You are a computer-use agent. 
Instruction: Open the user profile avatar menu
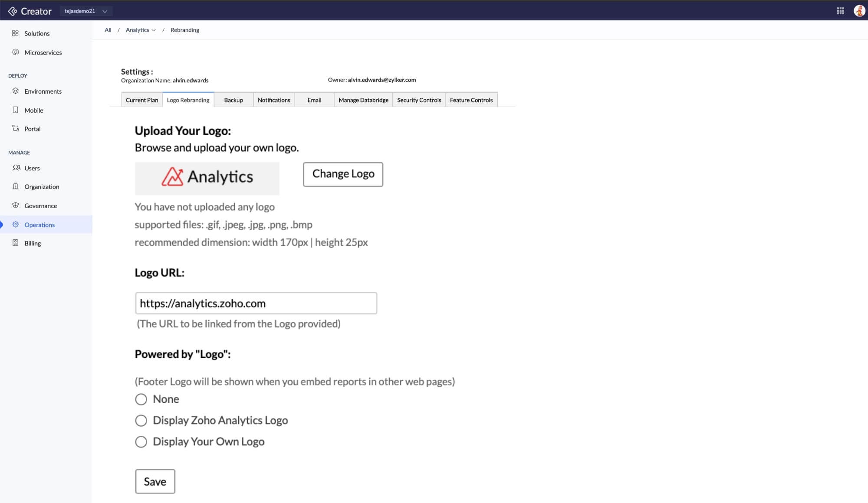pos(858,11)
